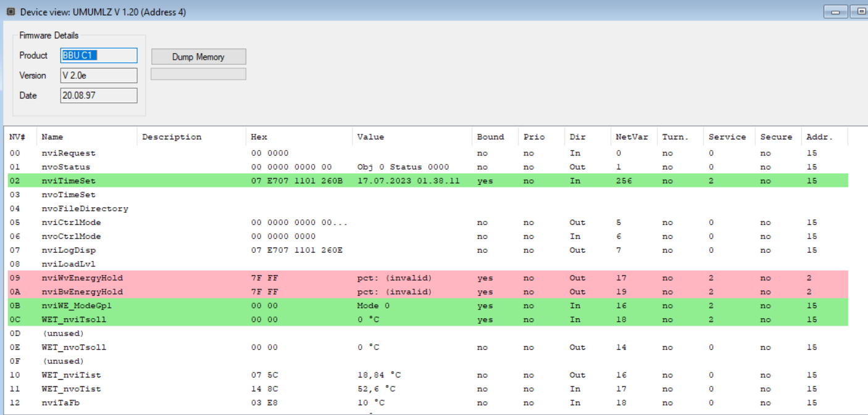The image size is (868, 415).
Task: Click hex 07 E707 1101 260E
Action: tap(297, 250)
